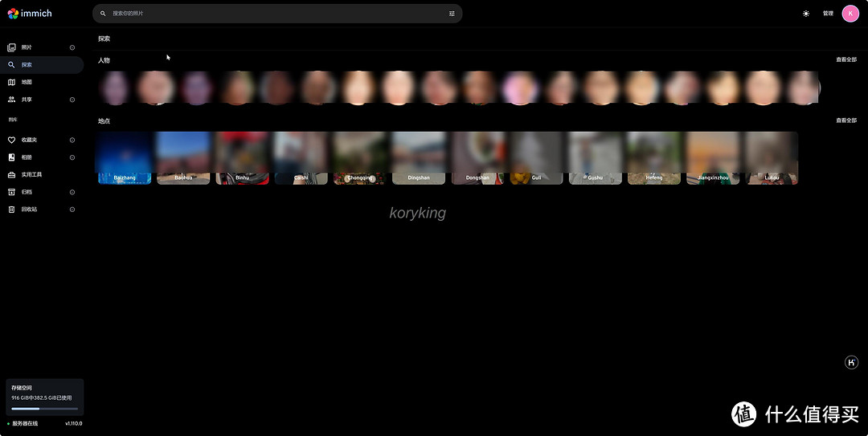Viewport: 868px width, 436px height.
Task: Click the magnifier icon in the search bar
Action: click(103, 14)
